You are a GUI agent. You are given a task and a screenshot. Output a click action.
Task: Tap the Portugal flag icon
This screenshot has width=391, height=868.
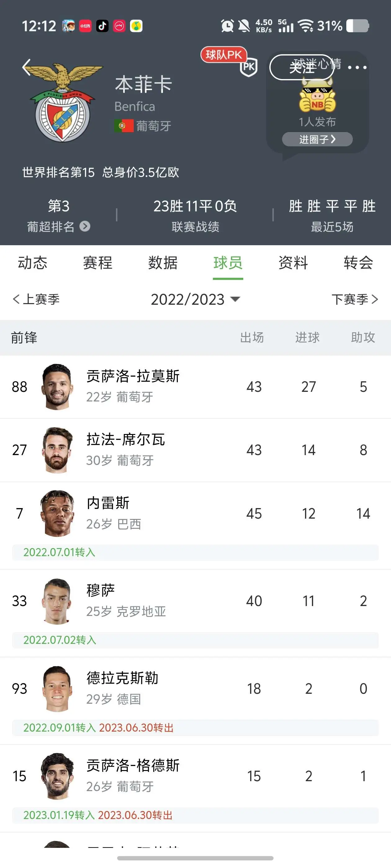pos(124,126)
